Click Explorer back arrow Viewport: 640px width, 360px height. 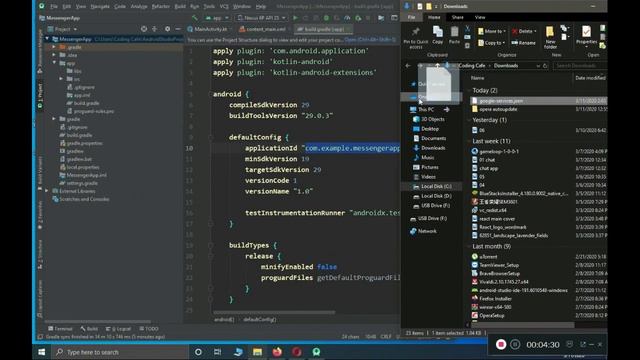click(x=408, y=65)
